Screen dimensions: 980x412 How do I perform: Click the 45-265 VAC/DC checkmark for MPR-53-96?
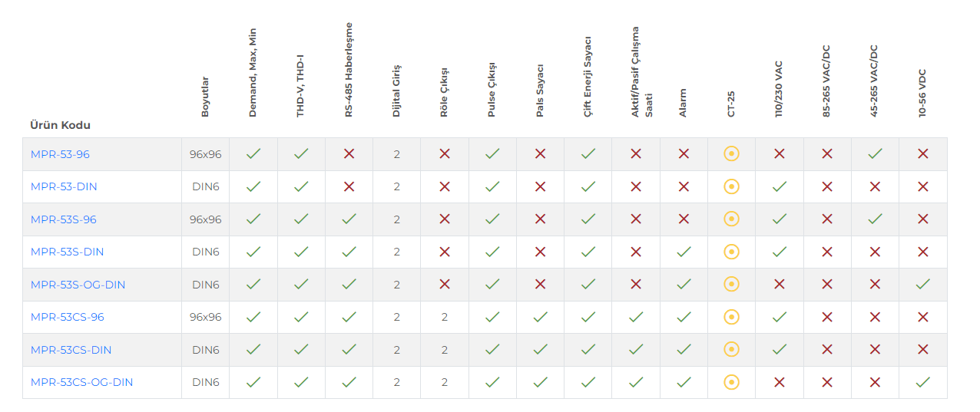[x=875, y=154]
